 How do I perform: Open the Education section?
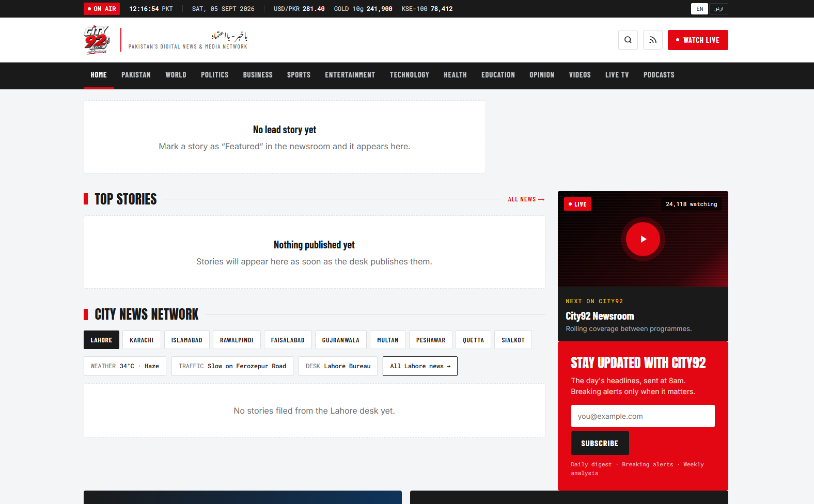pos(498,75)
